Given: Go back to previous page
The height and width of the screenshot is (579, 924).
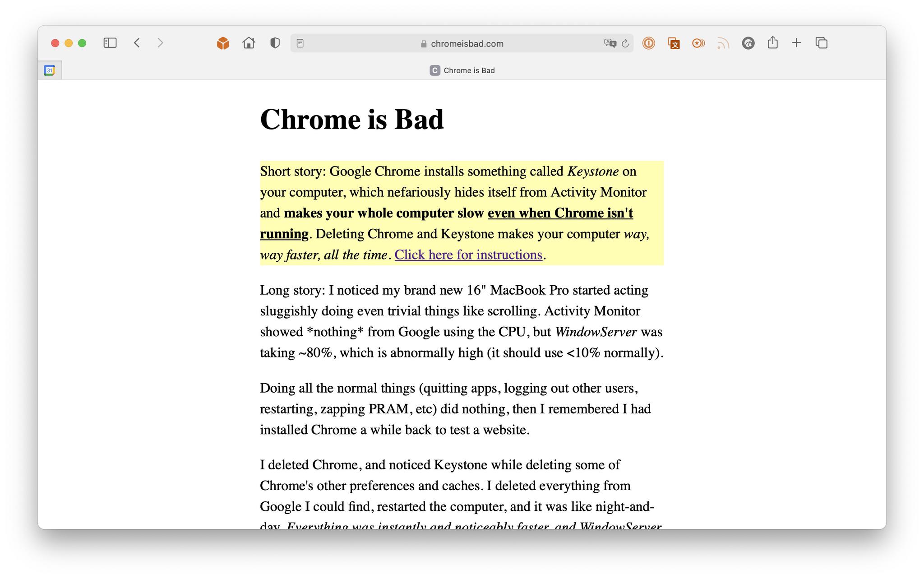Looking at the screenshot, I should pyautogui.click(x=137, y=43).
